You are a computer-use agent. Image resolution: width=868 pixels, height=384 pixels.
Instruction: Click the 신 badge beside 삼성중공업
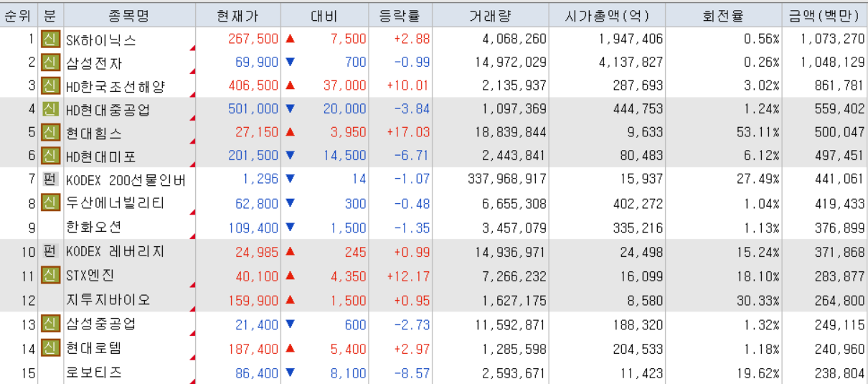coord(49,324)
